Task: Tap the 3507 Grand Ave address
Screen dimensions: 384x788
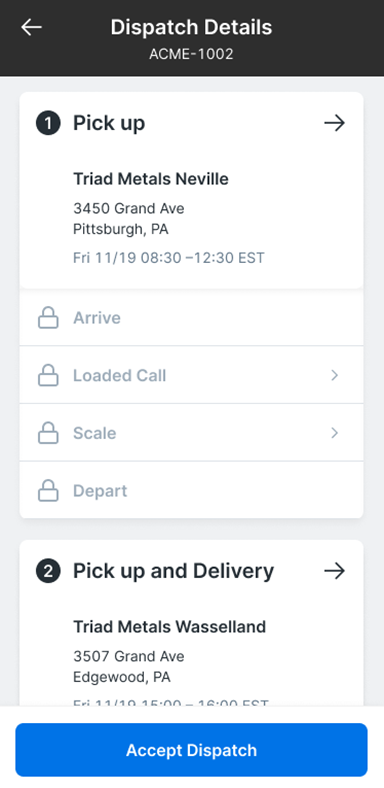Action: click(129, 656)
